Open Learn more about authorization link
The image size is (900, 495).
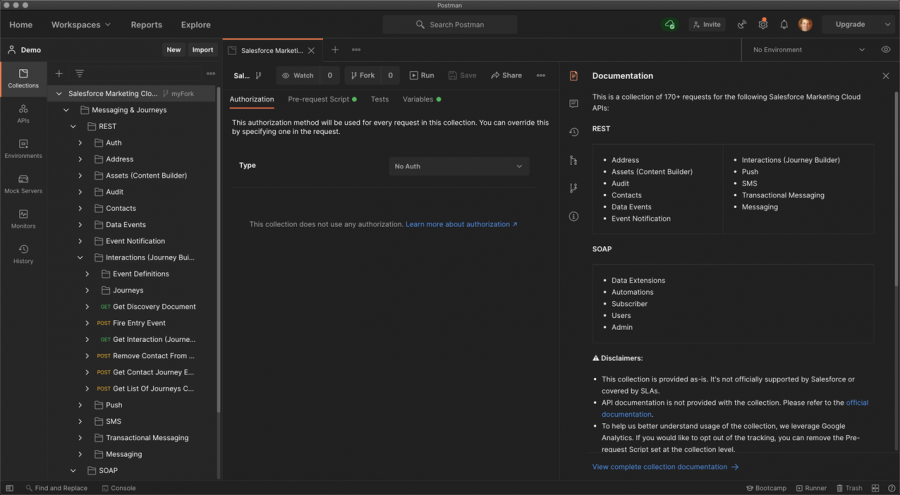point(461,225)
